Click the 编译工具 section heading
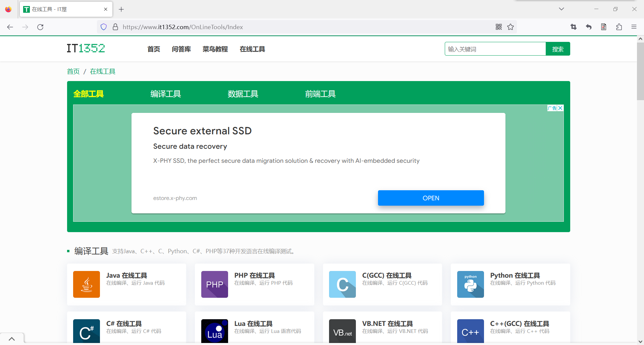644x345 pixels. point(91,251)
